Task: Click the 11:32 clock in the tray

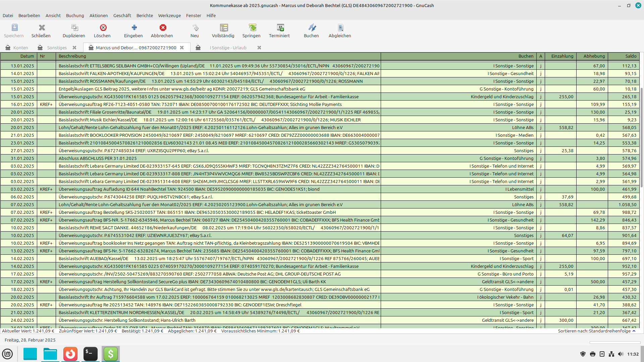Action: 633,354
